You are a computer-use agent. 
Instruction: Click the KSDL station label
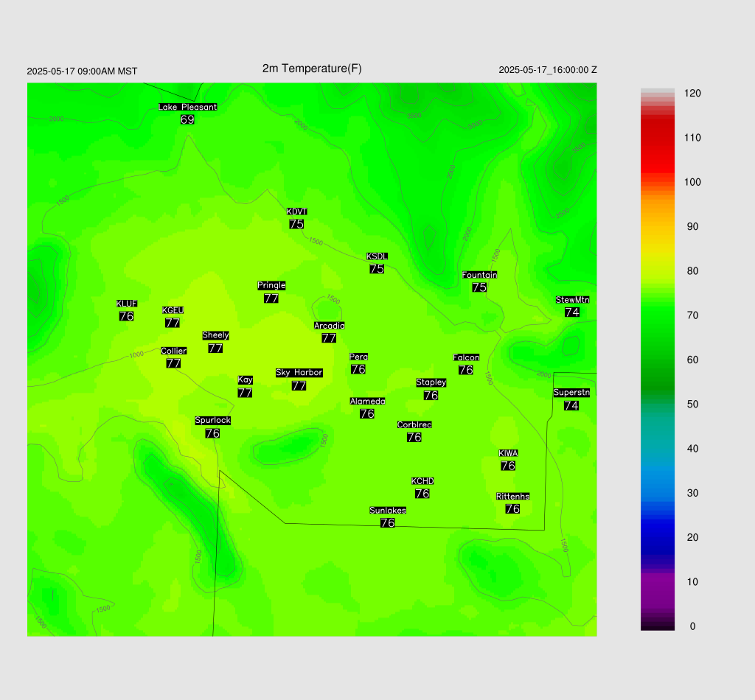point(377,256)
